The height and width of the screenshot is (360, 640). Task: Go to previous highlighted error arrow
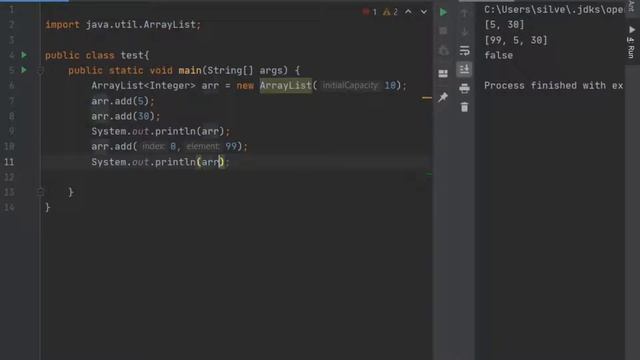click(x=409, y=12)
